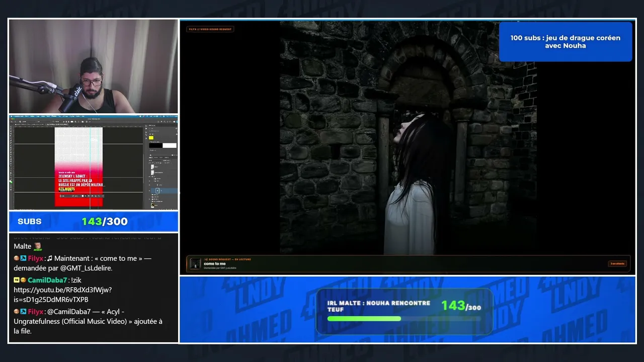Click the music note icon in Filyx's message

[x=50, y=258]
